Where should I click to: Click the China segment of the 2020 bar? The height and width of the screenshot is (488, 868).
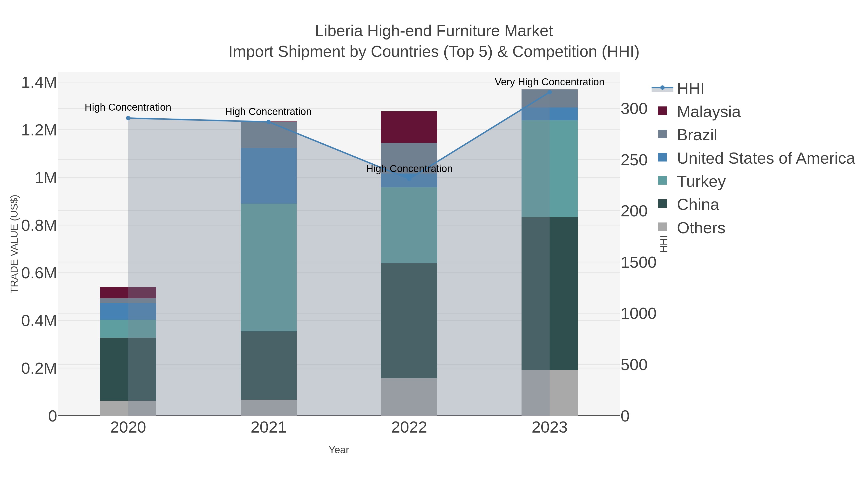(128, 369)
